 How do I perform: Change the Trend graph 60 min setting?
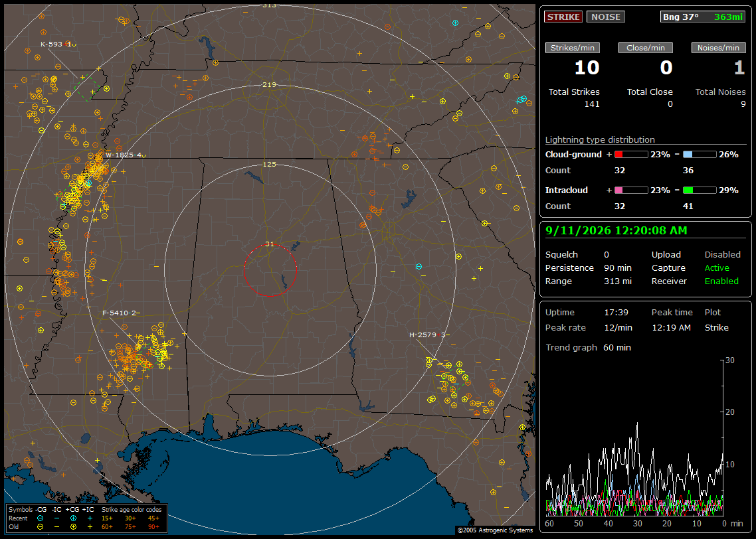616,348
